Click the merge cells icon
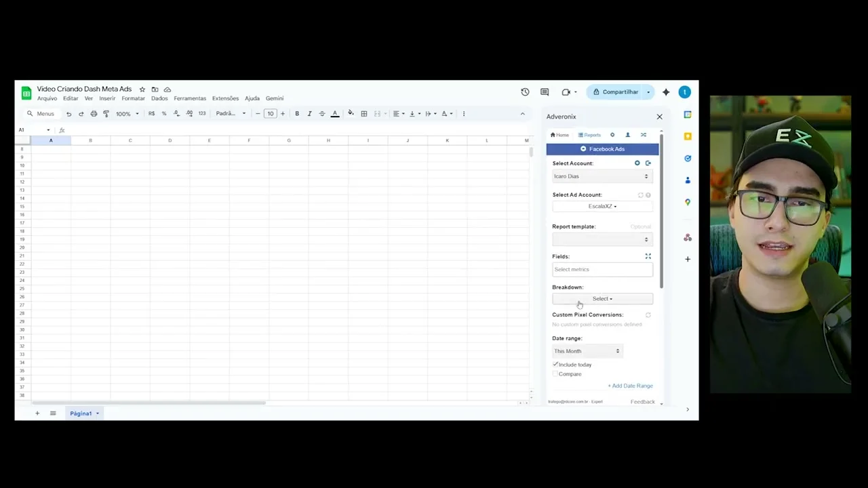 click(x=378, y=114)
